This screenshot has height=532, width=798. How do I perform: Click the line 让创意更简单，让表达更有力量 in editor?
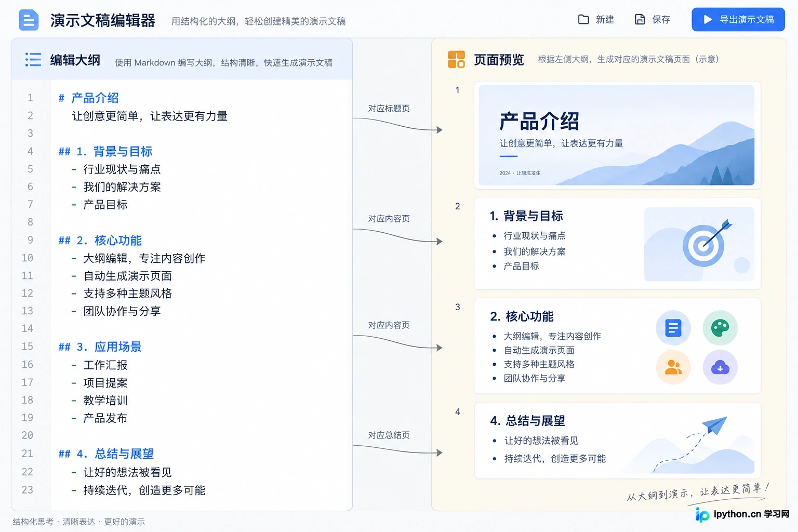pyautogui.click(x=150, y=116)
